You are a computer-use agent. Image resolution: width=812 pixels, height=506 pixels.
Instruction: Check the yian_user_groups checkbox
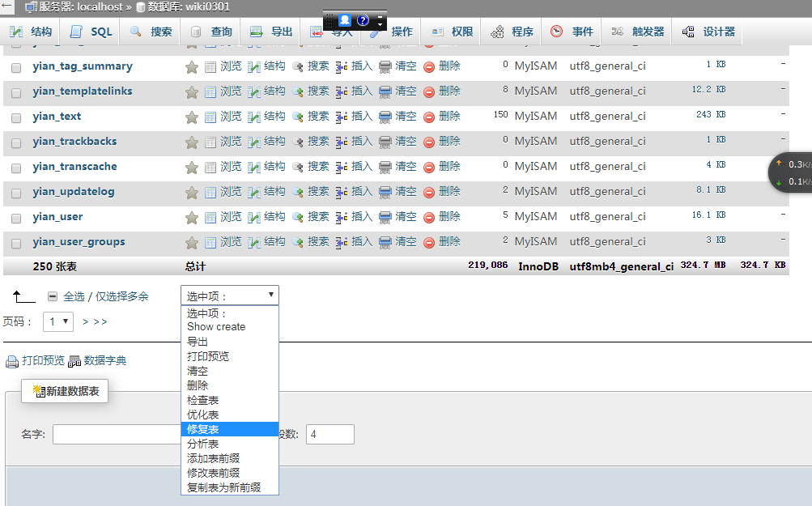[16, 244]
